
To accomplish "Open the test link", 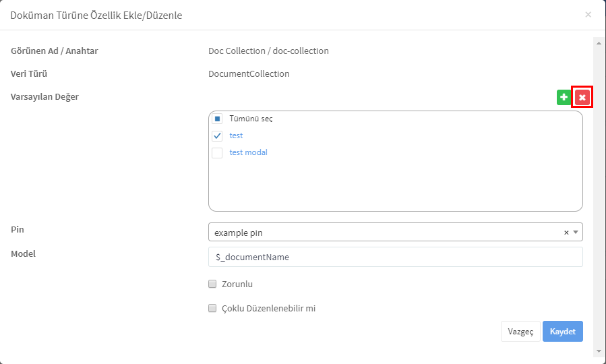I will [x=236, y=135].
